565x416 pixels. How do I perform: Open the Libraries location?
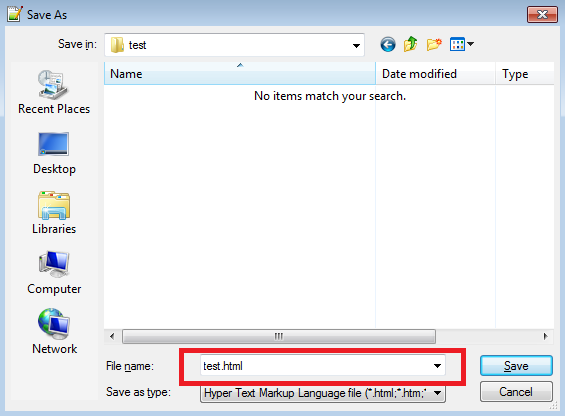(54, 213)
